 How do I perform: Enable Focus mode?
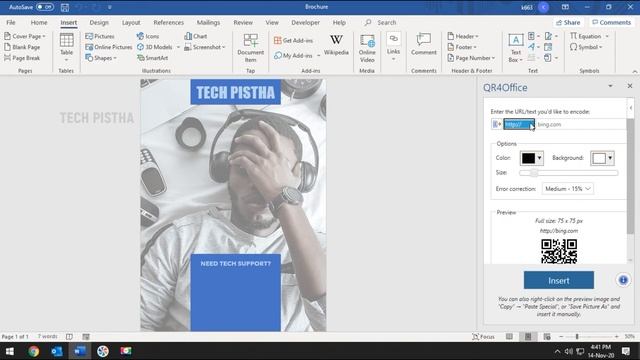(484, 337)
